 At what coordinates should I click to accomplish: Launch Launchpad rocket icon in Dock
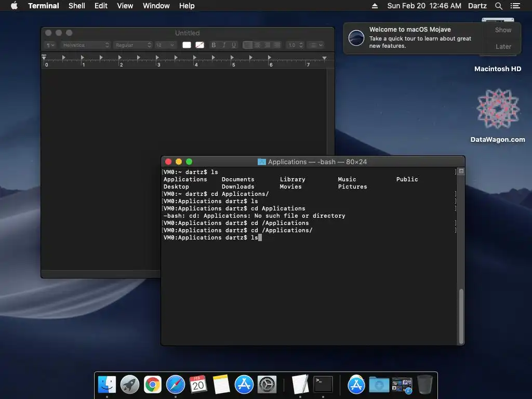pyautogui.click(x=129, y=385)
